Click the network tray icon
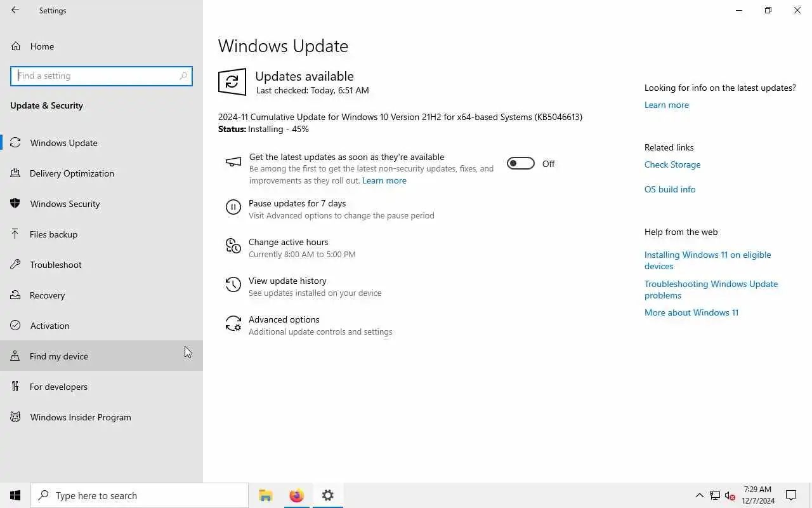This screenshot has width=812, height=508. click(715, 495)
